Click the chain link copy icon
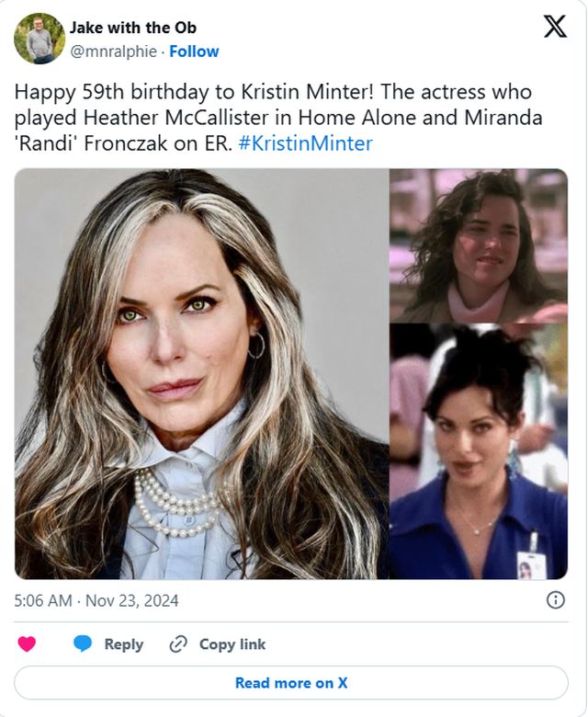Viewport: 588px width, 717px height. pos(178,644)
